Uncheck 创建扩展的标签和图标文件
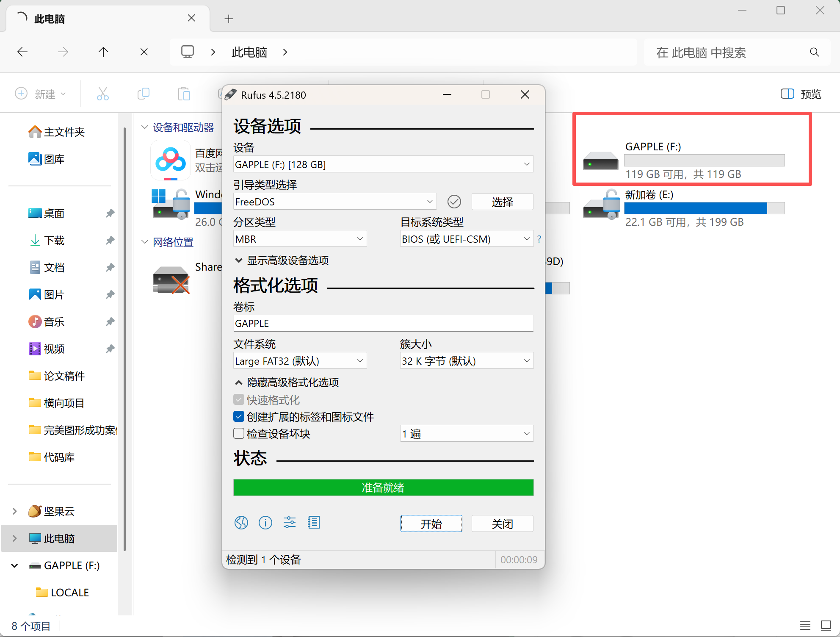The height and width of the screenshot is (637, 840). (239, 417)
